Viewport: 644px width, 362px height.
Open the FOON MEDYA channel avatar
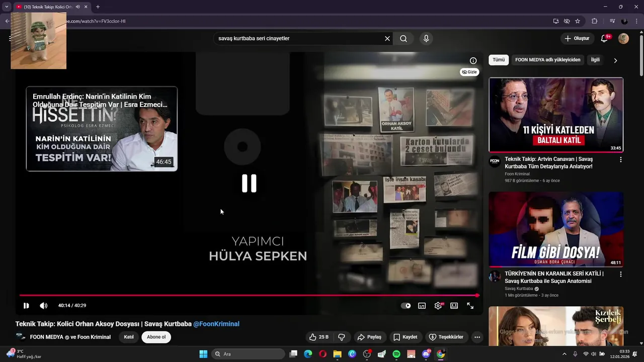point(21,337)
